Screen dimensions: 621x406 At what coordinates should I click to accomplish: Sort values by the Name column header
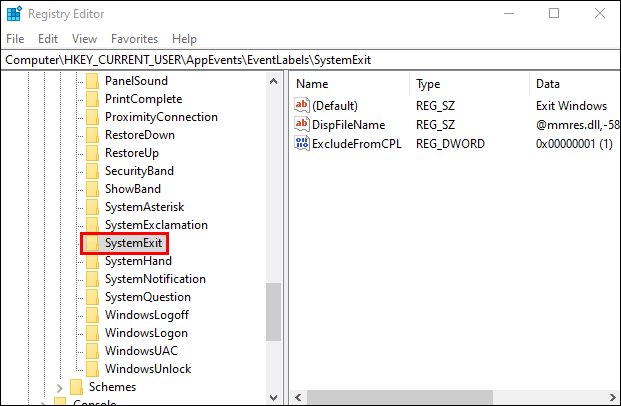(313, 84)
